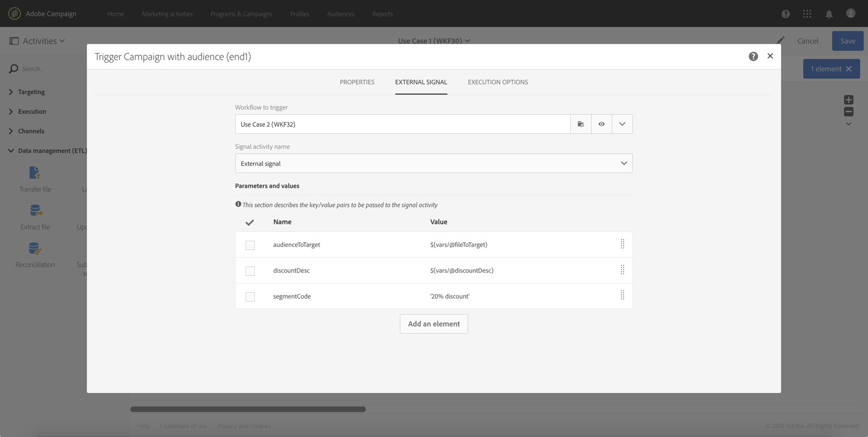Open the dialog help question mark icon
This screenshot has height=437, width=868.
(x=753, y=56)
